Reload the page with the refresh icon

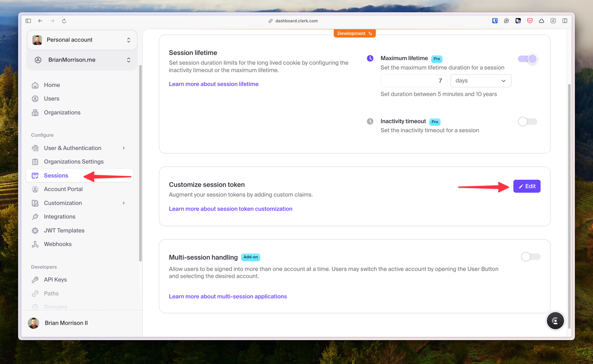coord(64,21)
